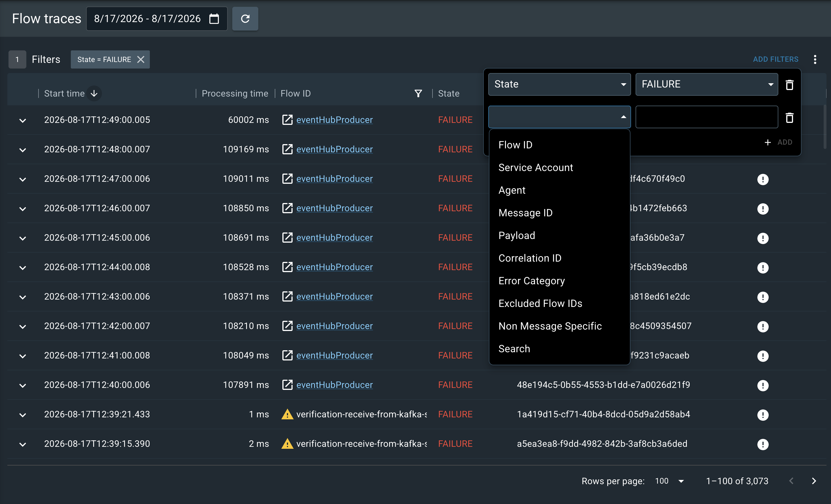Open external link icon for 12:49:00.005 row
The width and height of the screenshot is (831, 504).
pyautogui.click(x=287, y=120)
